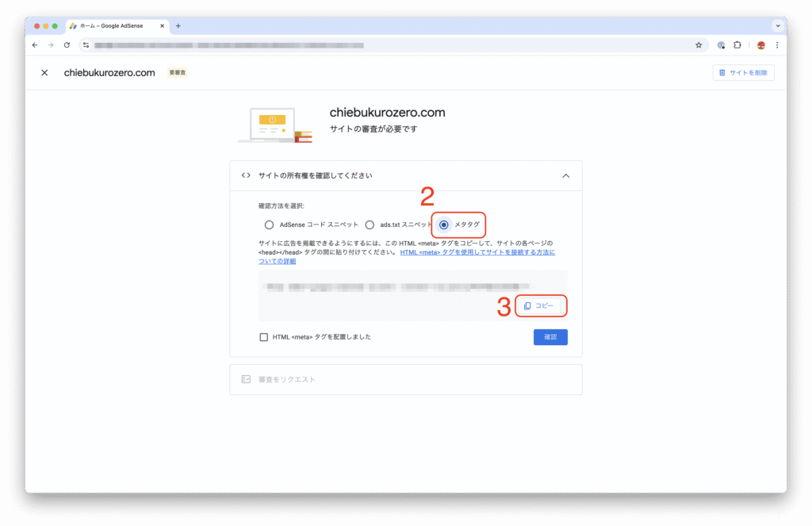The image size is (812, 526).
Task: Open the Chrome profile avatar
Action: tap(760, 45)
